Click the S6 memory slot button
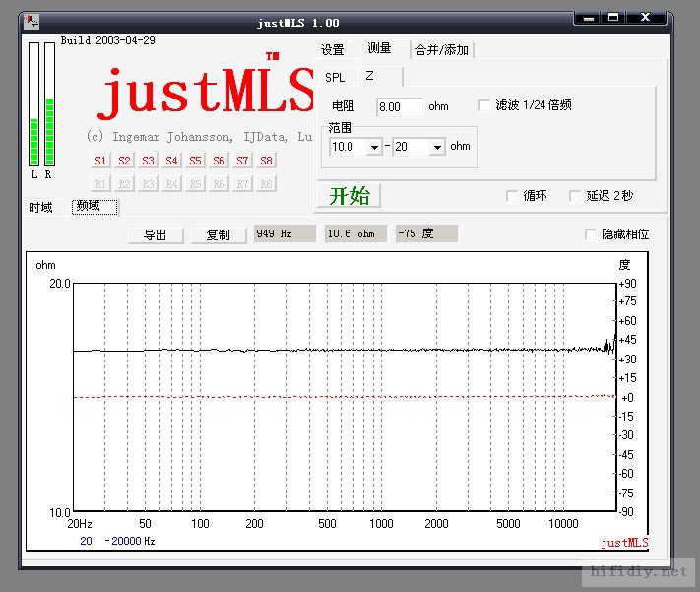 point(219,161)
